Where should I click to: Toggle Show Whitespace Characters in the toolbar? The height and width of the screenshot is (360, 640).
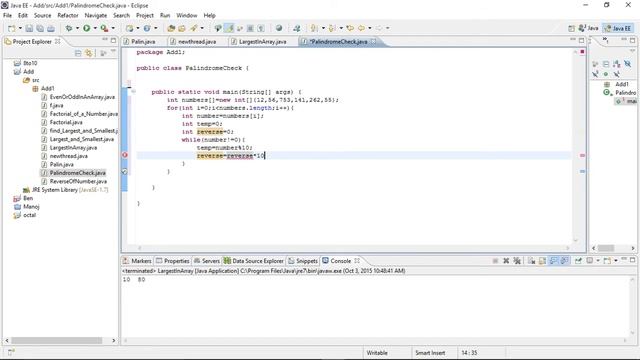click(x=260, y=28)
